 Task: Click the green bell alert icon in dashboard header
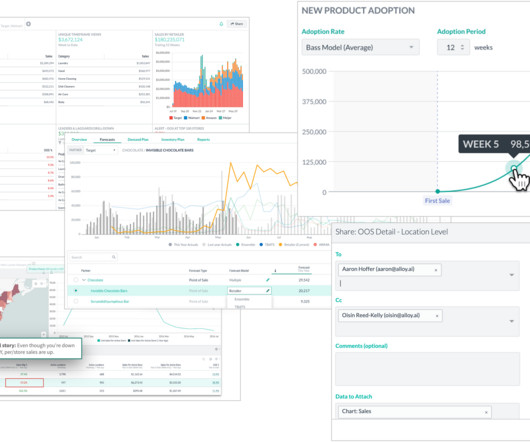tap(221, 24)
